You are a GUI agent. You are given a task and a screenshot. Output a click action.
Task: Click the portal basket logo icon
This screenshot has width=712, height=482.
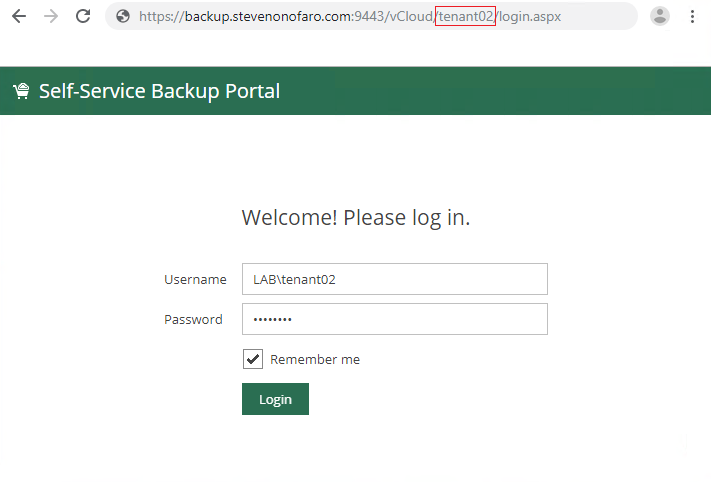pyautogui.click(x=21, y=92)
